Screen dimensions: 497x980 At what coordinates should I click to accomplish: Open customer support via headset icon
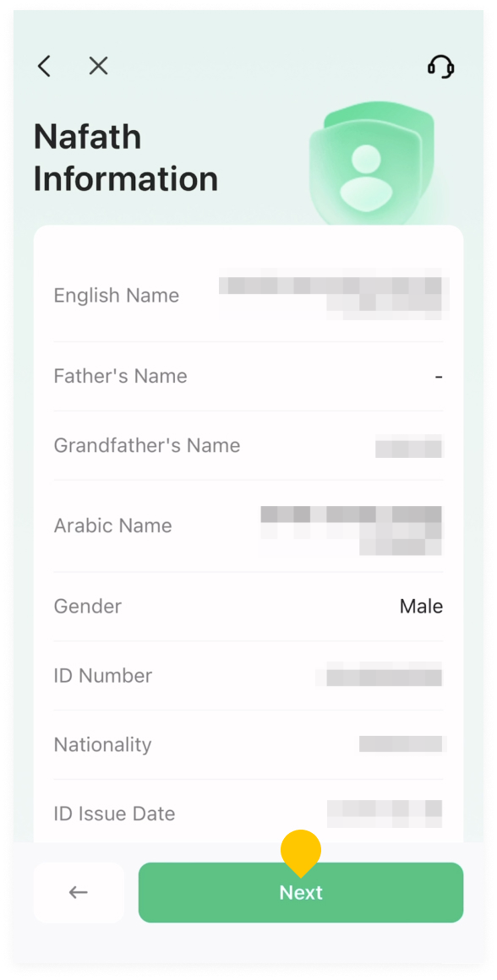pos(440,66)
